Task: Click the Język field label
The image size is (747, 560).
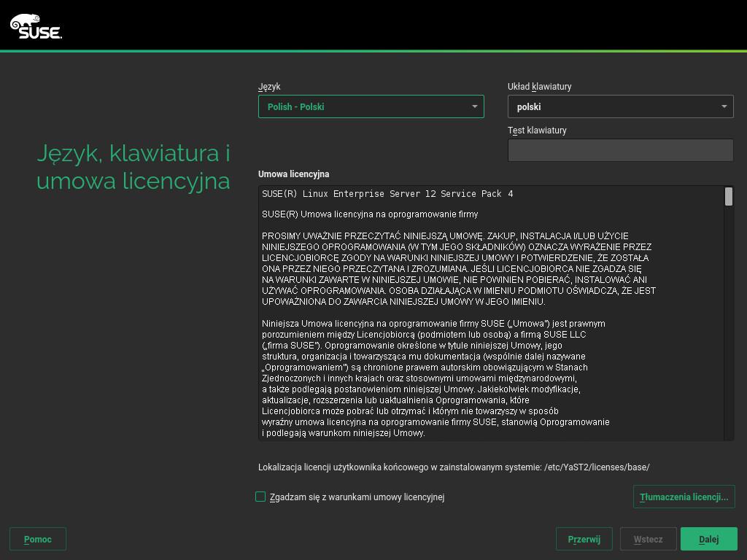Action: (x=269, y=87)
